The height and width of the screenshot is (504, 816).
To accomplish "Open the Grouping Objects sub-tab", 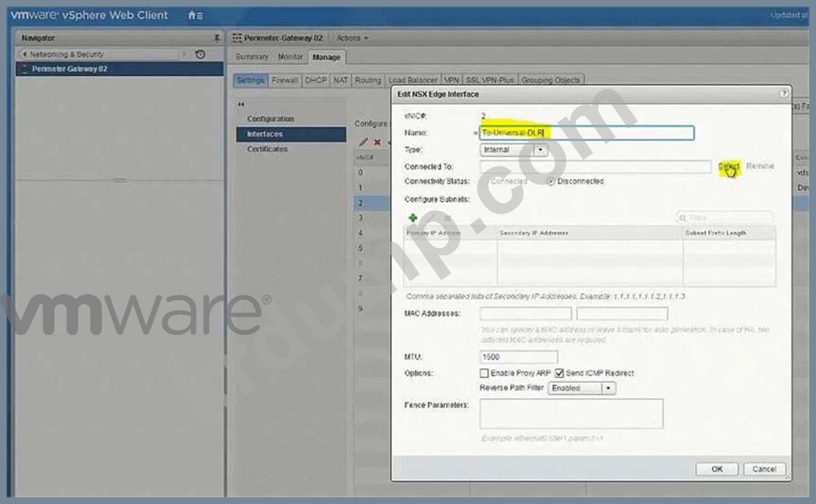I will pos(550,80).
